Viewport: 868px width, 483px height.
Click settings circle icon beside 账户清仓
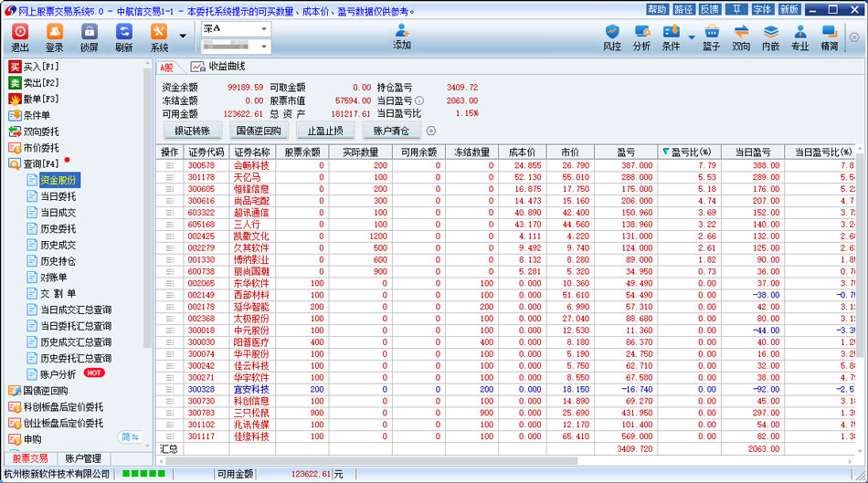coord(431,131)
